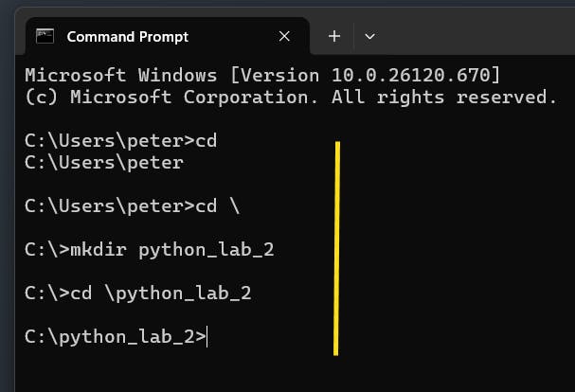
Task: Click the version number 10.0.26120.670
Action: pyautogui.click(x=411, y=75)
